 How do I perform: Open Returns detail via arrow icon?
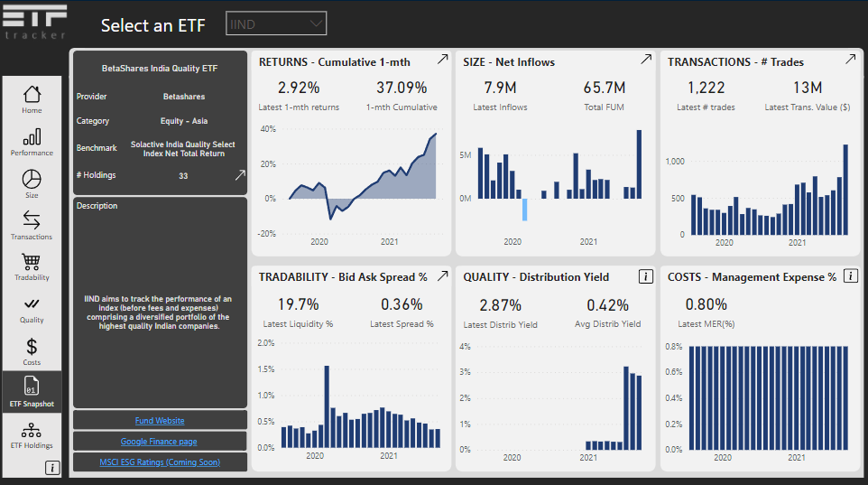[x=442, y=60]
